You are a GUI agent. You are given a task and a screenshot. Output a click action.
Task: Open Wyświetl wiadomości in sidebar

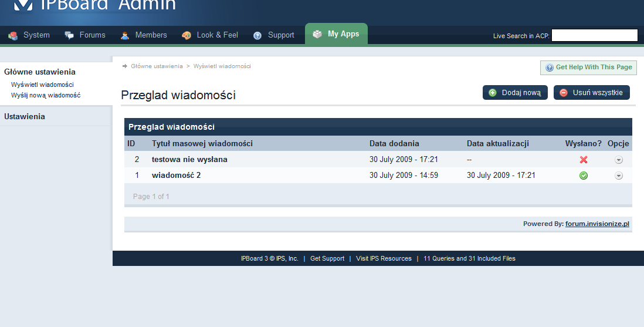pos(42,85)
